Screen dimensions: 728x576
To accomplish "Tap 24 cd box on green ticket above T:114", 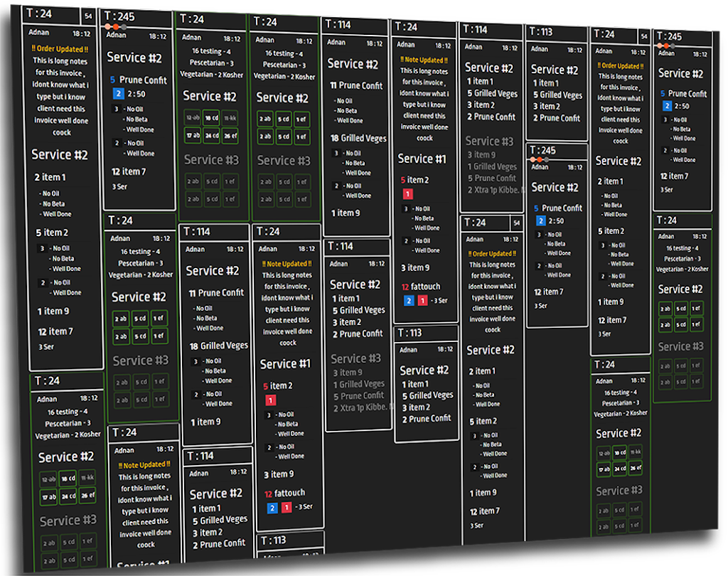I will pos(212,136).
